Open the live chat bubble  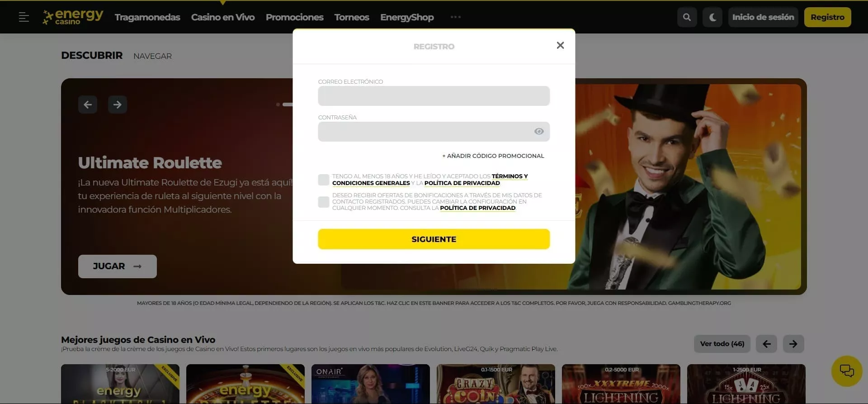click(x=846, y=371)
